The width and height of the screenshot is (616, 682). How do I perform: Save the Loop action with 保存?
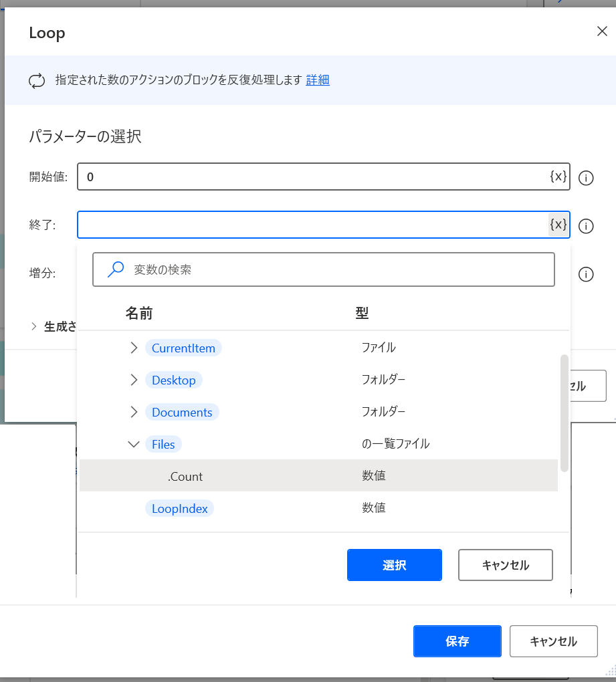[457, 641]
